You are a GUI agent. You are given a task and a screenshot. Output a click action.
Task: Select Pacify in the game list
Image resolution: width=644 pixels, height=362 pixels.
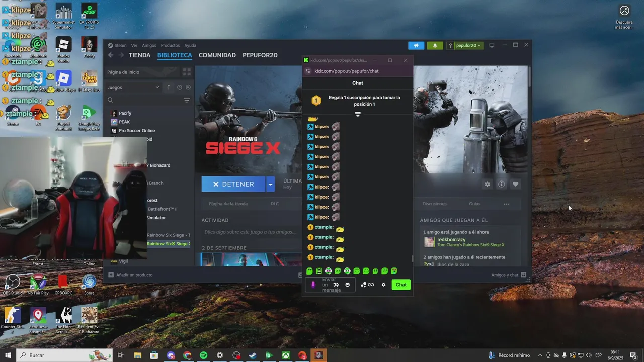(125, 113)
